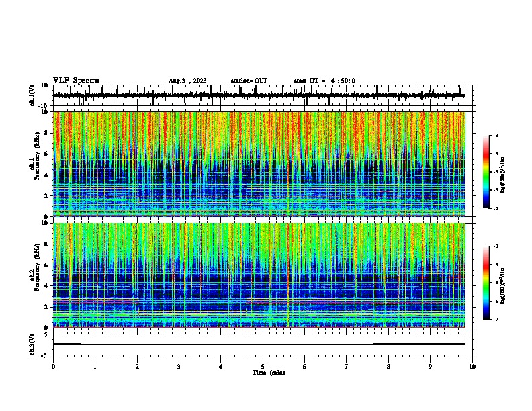Viewport: 532px width, 411px height.
Task: Click the "5" tick on the time axis
Action: click(263, 367)
